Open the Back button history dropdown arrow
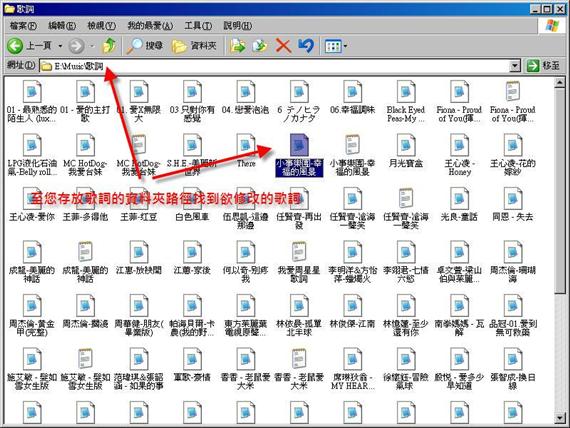The image size is (570, 428). pos(60,46)
